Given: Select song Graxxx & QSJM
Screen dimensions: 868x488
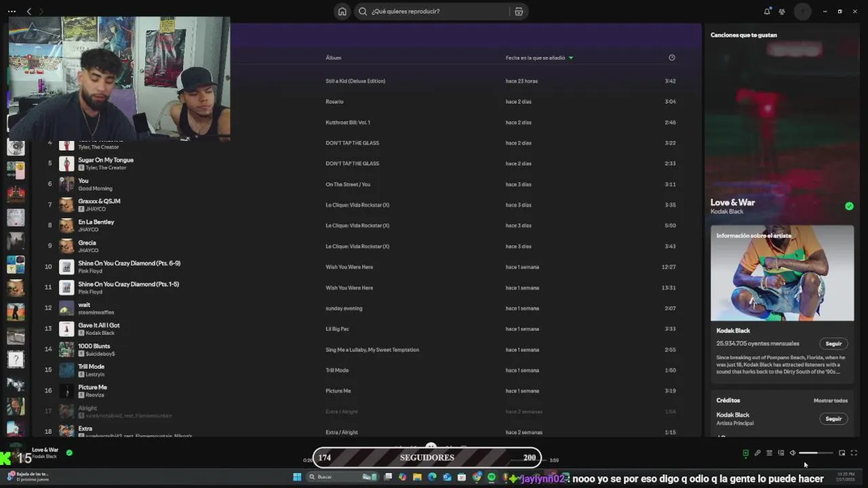Looking at the screenshot, I should pyautogui.click(x=99, y=201).
